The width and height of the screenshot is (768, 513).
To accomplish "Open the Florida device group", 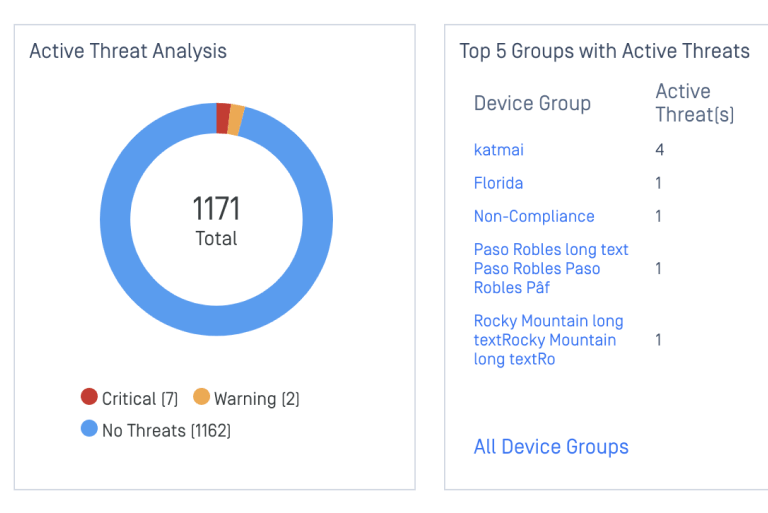I will click(498, 183).
